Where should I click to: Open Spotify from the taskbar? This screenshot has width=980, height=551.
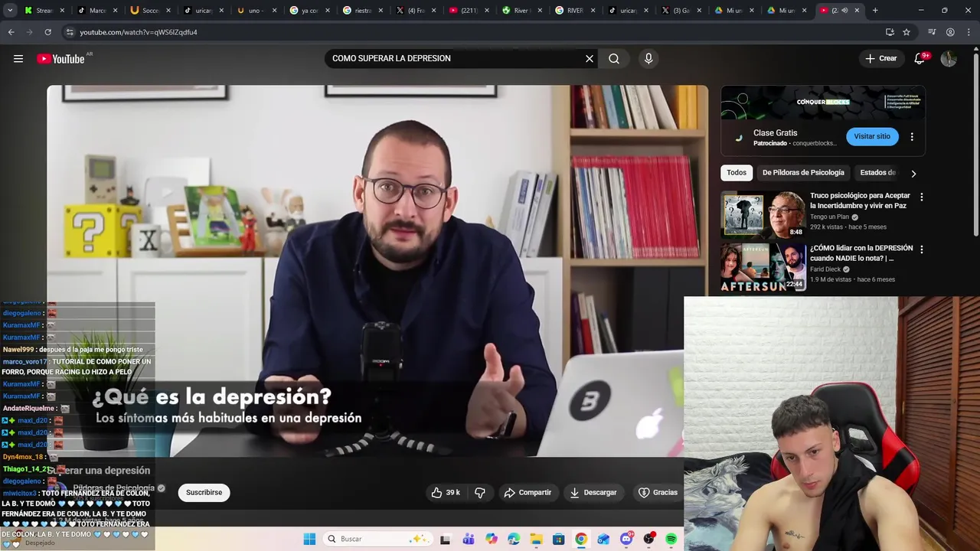tap(671, 539)
